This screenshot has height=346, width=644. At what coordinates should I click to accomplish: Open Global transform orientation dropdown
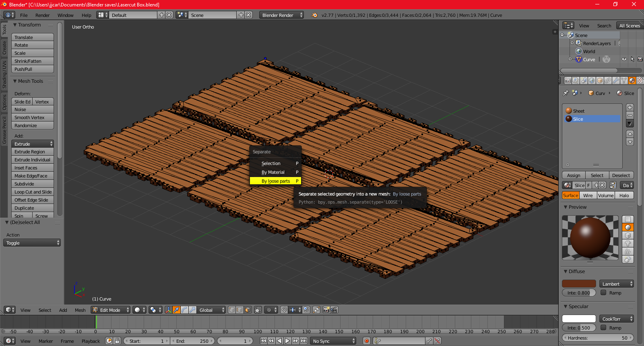pyautogui.click(x=211, y=310)
